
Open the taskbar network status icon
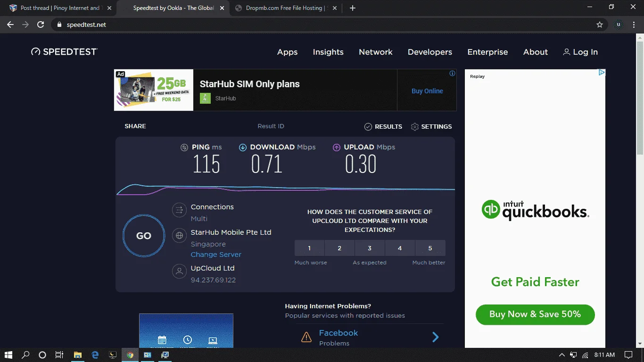point(573,355)
